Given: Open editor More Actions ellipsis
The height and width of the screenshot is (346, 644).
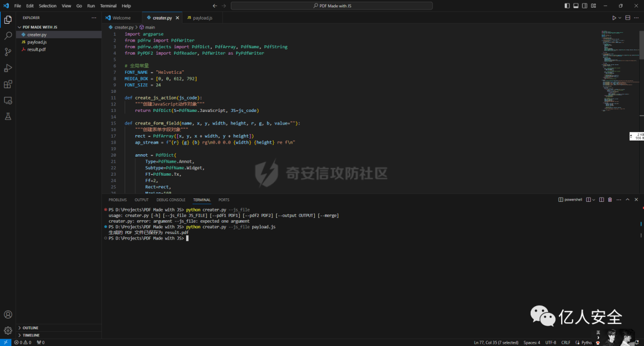Looking at the screenshot, I should pos(636,18).
